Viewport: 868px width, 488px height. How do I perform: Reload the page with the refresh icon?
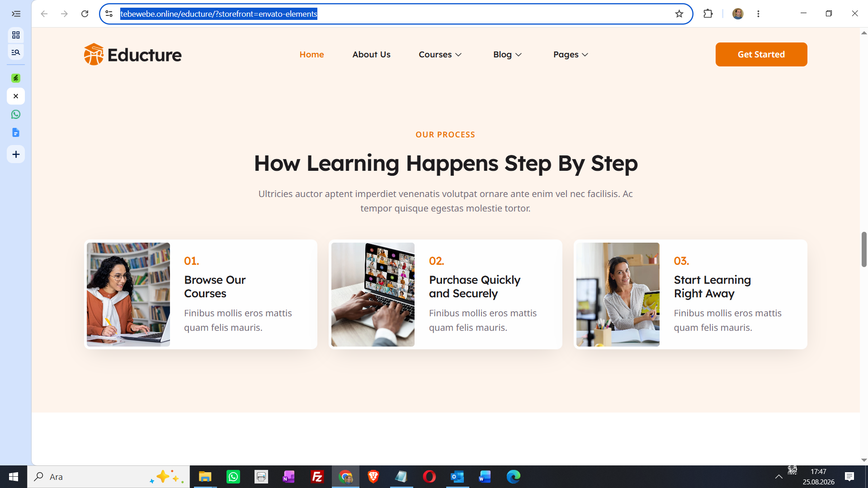click(85, 14)
